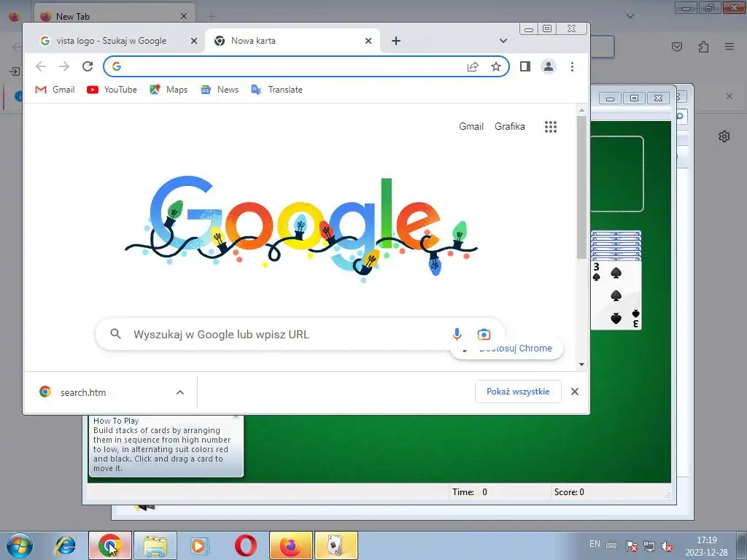This screenshot has width=747, height=560.
Task: Open the YouTube bookmark
Action: tap(112, 90)
